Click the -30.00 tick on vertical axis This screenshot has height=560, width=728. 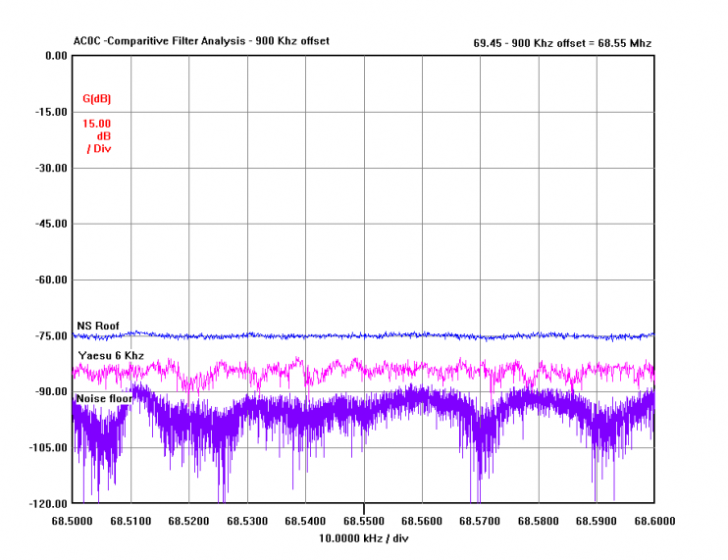pos(50,168)
